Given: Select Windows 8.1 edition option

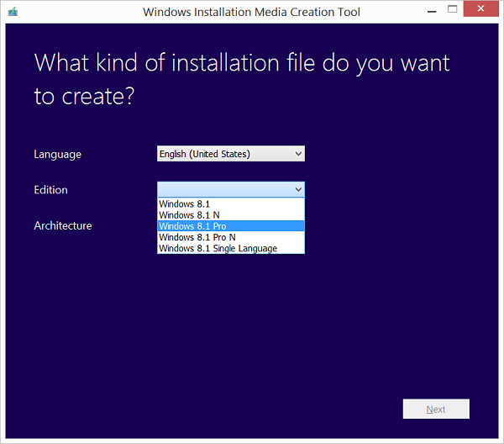Looking at the screenshot, I should 231,203.
